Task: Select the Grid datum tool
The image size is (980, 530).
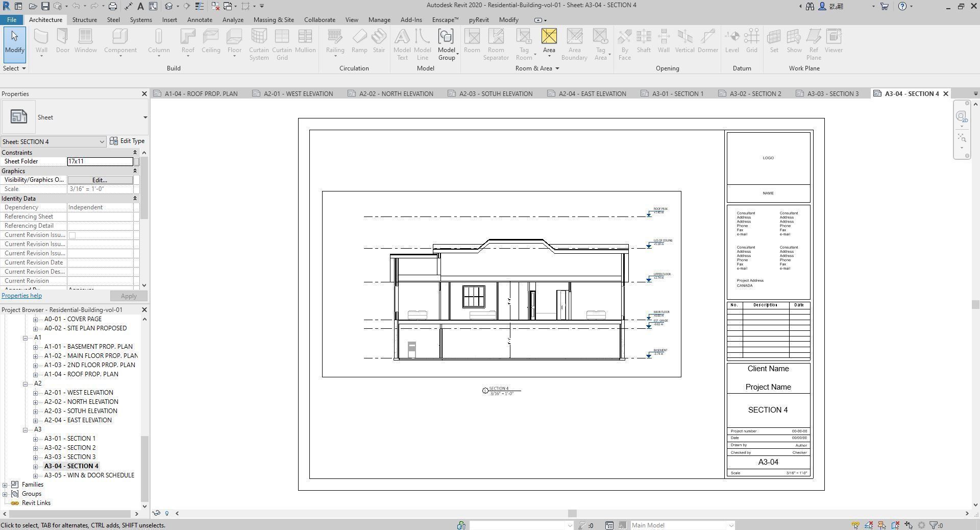Action: tap(751, 41)
